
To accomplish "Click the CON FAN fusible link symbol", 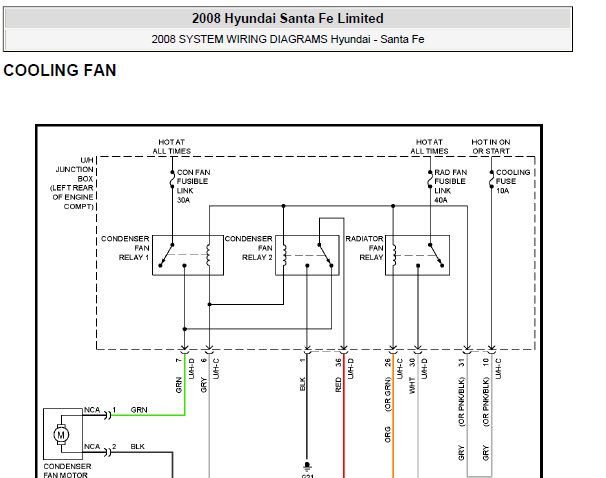I will (172, 179).
